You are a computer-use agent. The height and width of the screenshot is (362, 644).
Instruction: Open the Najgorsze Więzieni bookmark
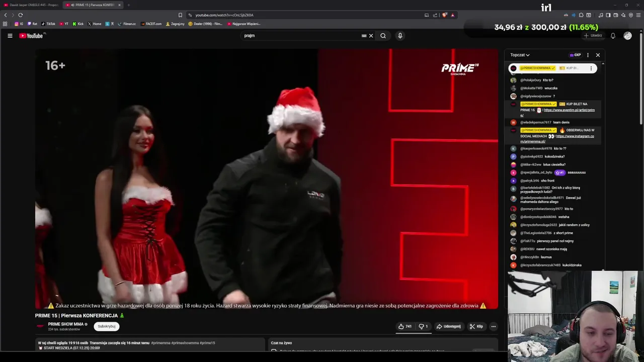tap(244, 24)
